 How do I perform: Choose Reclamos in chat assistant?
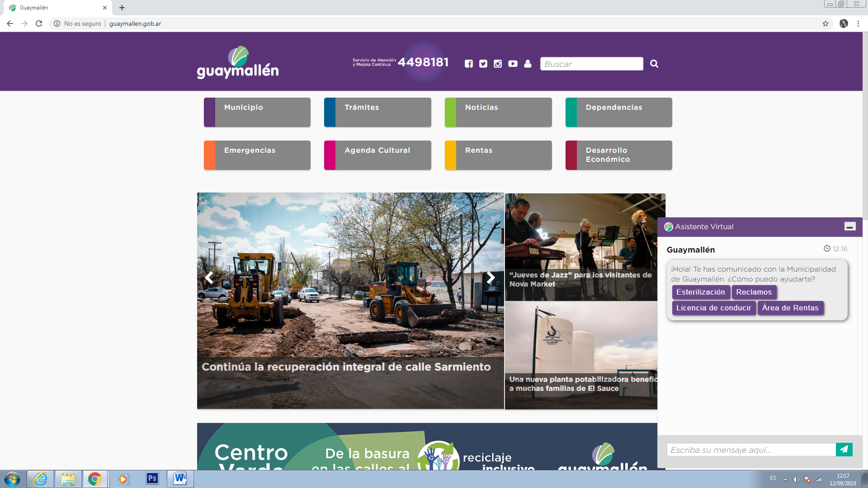(x=754, y=292)
